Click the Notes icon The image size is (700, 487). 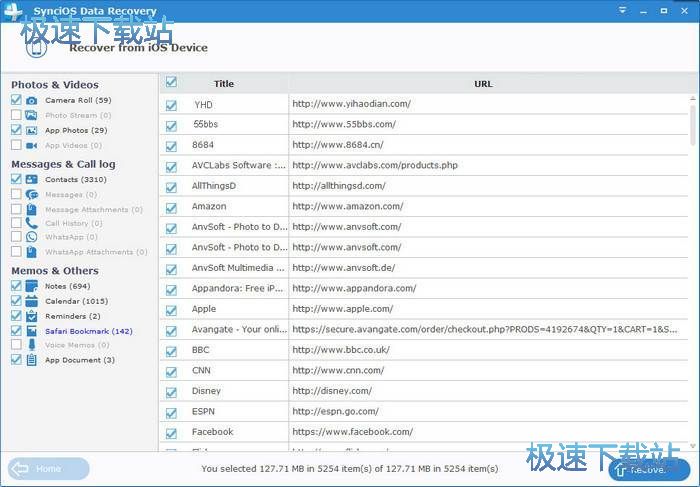coord(31,286)
